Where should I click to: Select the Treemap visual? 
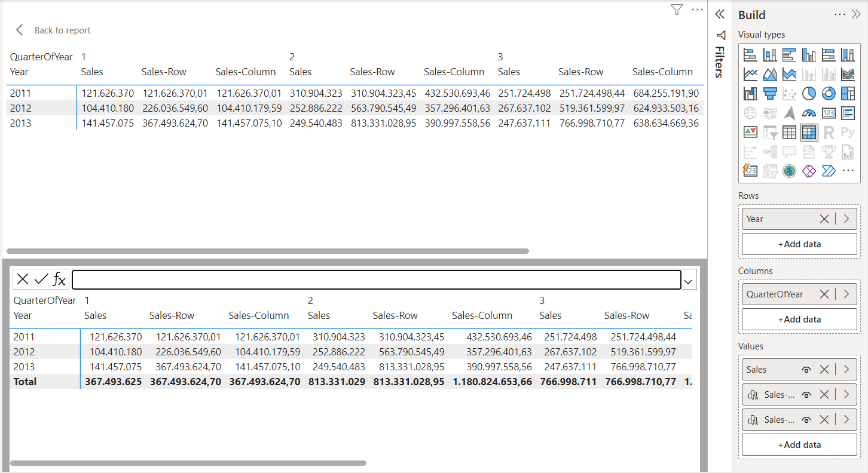point(848,93)
